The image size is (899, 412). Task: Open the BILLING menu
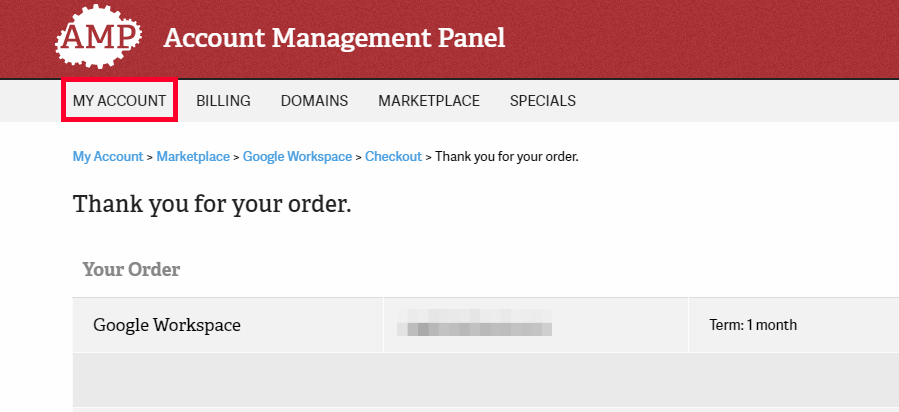223,101
